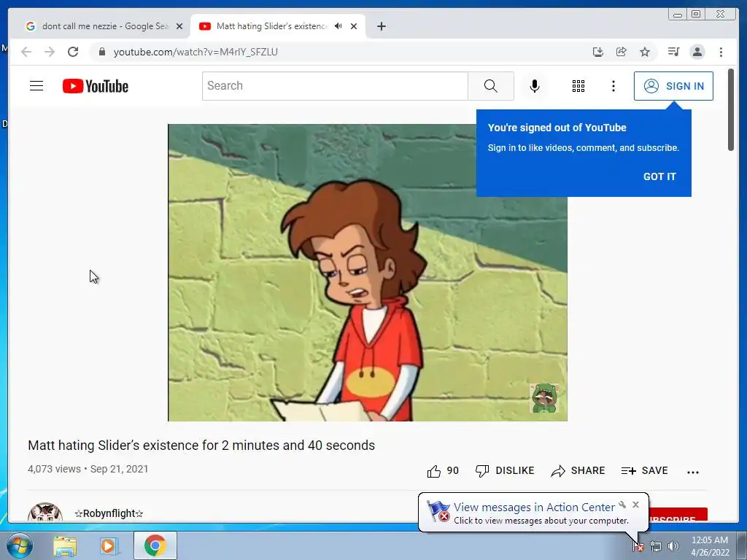Click the page vertical scrollbar

[731, 109]
